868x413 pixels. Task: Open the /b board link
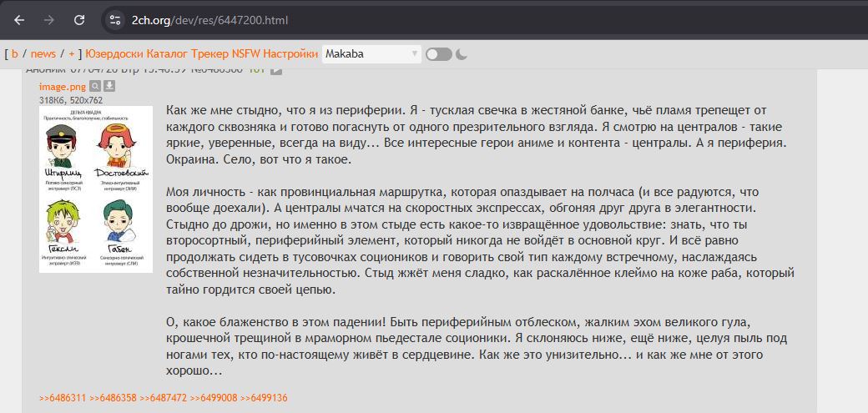(15, 53)
